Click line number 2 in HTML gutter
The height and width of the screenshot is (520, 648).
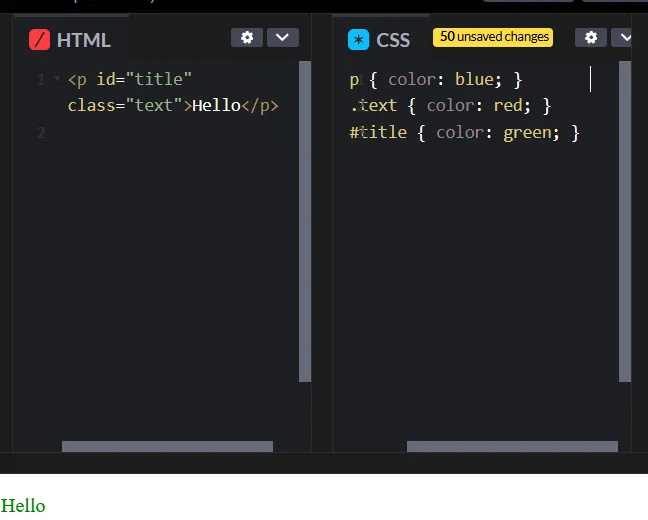41,133
